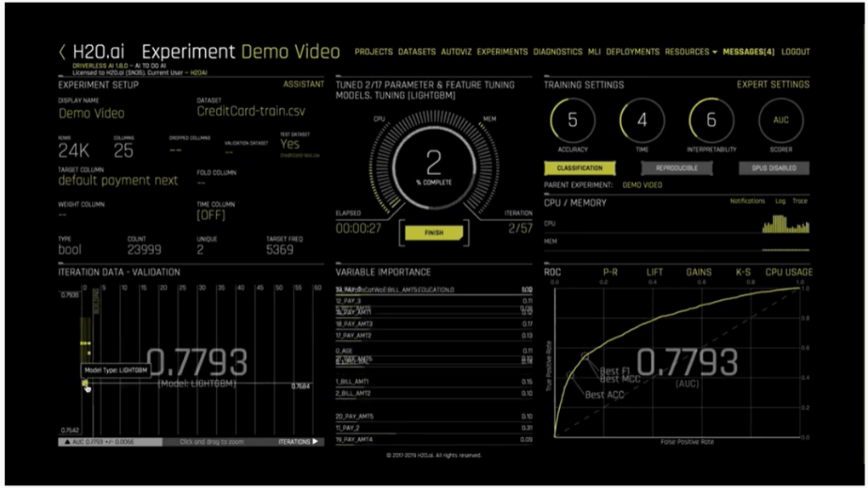Open the Trace tab
Viewport: 868px width, 488px height.
(x=800, y=201)
